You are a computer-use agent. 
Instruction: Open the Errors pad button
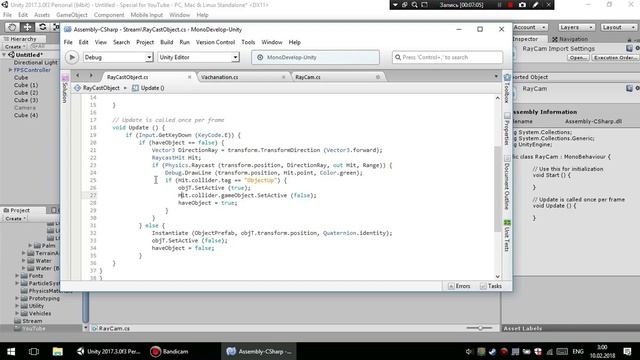[x=459, y=286]
